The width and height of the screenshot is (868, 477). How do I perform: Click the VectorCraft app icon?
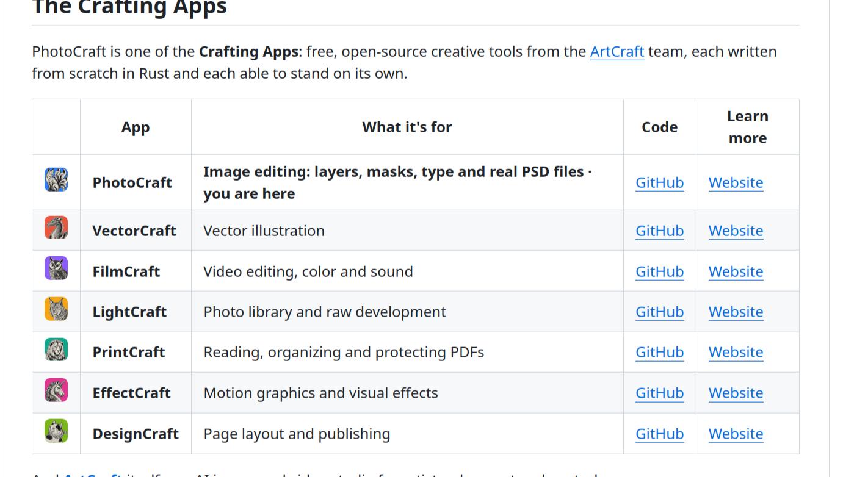pyautogui.click(x=56, y=228)
